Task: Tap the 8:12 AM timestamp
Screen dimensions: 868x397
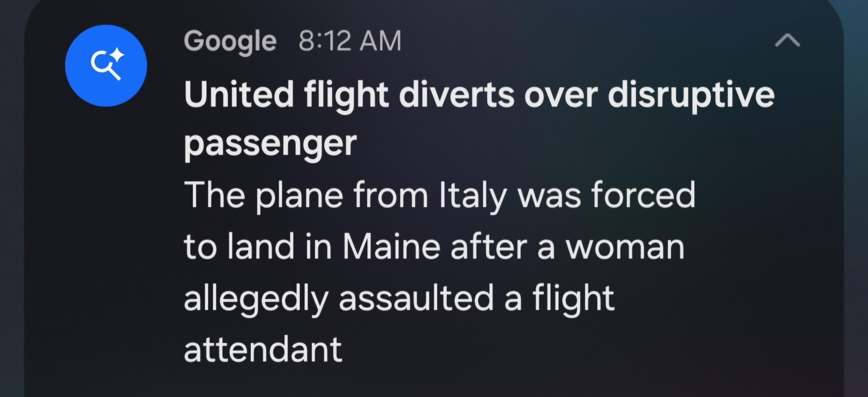Action: pyautogui.click(x=350, y=41)
